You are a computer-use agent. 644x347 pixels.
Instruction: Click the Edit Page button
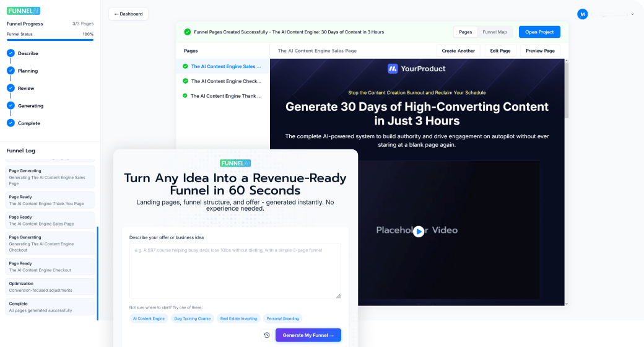tap(500, 51)
